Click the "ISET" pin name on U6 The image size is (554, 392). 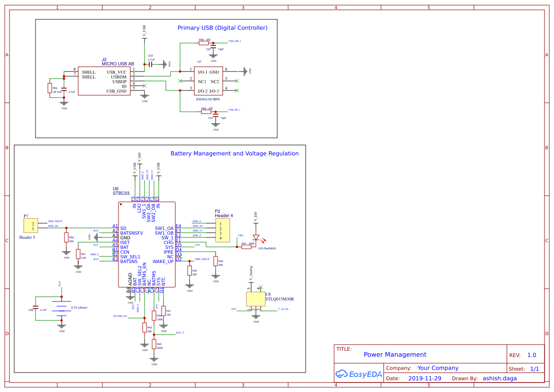[125, 243]
